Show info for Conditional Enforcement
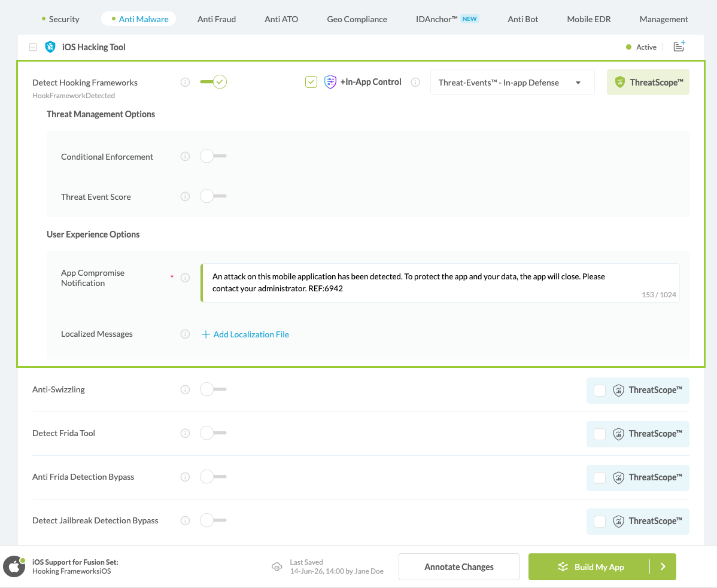Viewport: 717px width, 588px height. 185,156
